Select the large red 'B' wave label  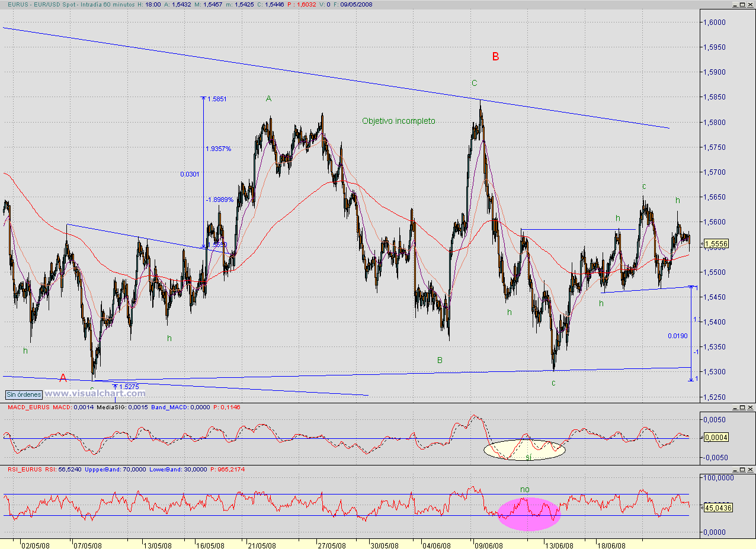pyautogui.click(x=495, y=57)
